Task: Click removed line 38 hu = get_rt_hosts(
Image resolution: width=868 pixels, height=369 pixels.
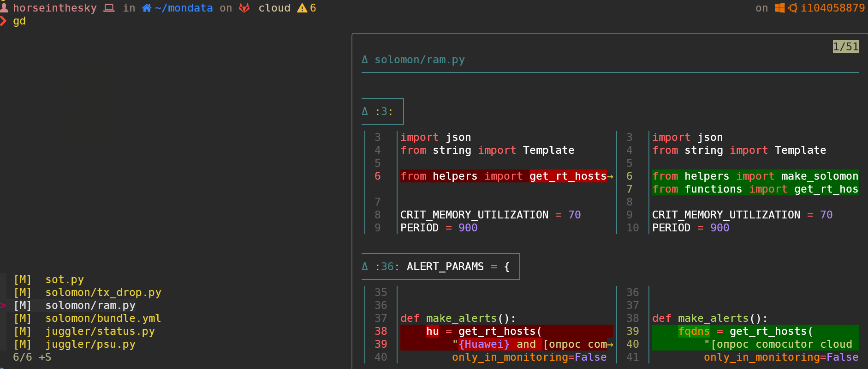Action: pyautogui.click(x=507, y=331)
